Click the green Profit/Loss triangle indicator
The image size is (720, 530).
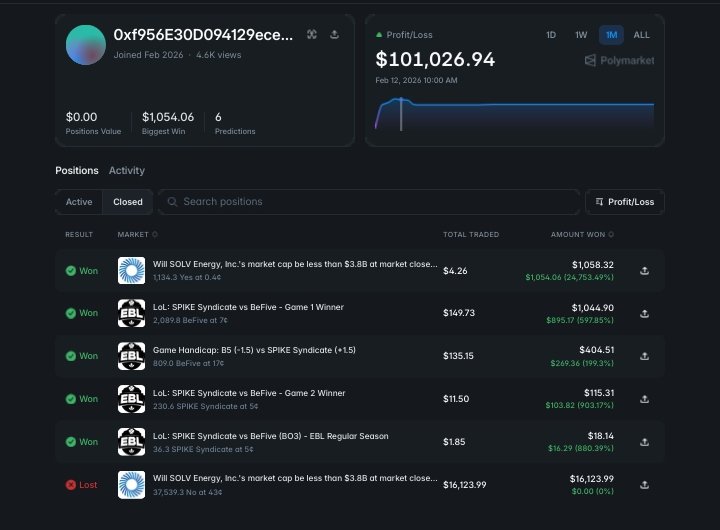coord(379,35)
